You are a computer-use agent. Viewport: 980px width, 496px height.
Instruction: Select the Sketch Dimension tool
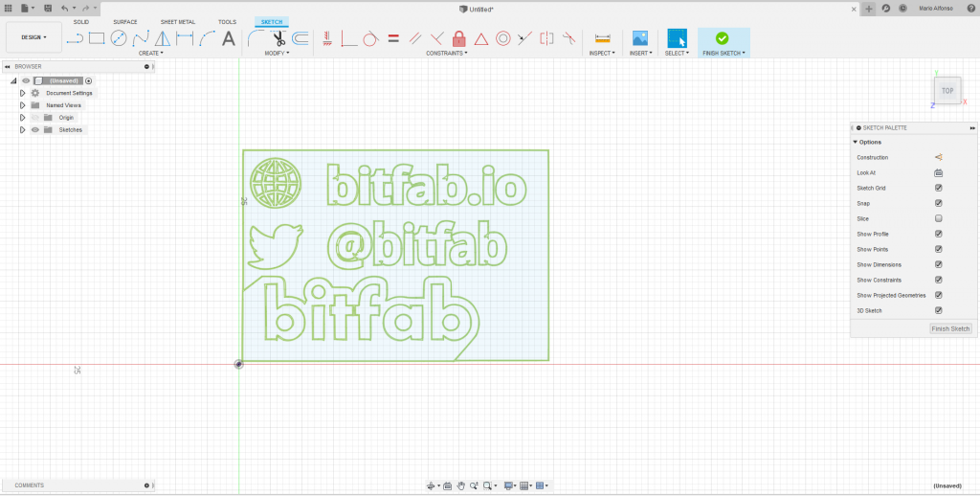coord(185,38)
